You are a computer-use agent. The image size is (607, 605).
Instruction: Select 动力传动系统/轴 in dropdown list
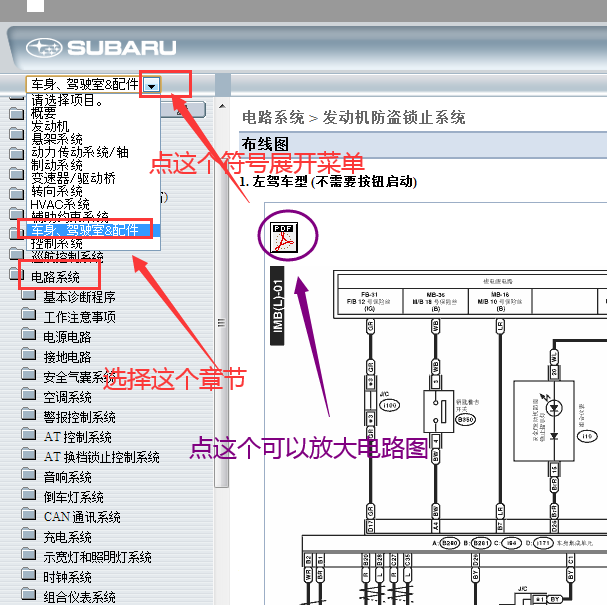coord(79,152)
